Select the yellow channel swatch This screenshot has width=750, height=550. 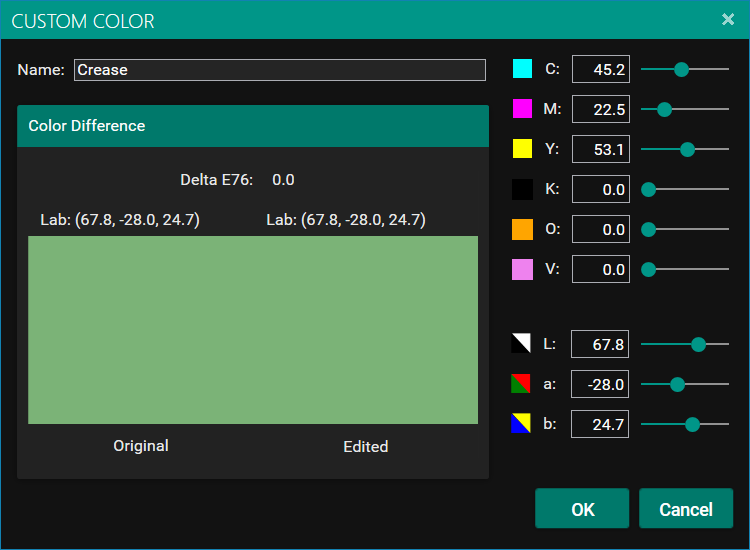(x=522, y=149)
